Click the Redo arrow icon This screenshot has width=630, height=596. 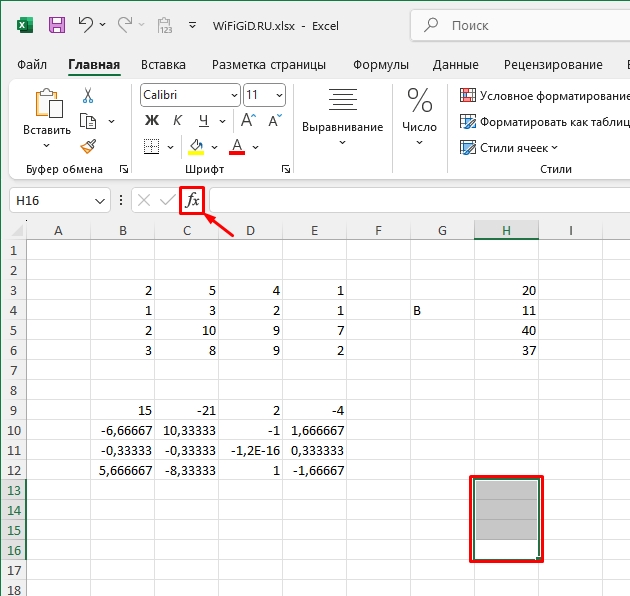pos(125,25)
